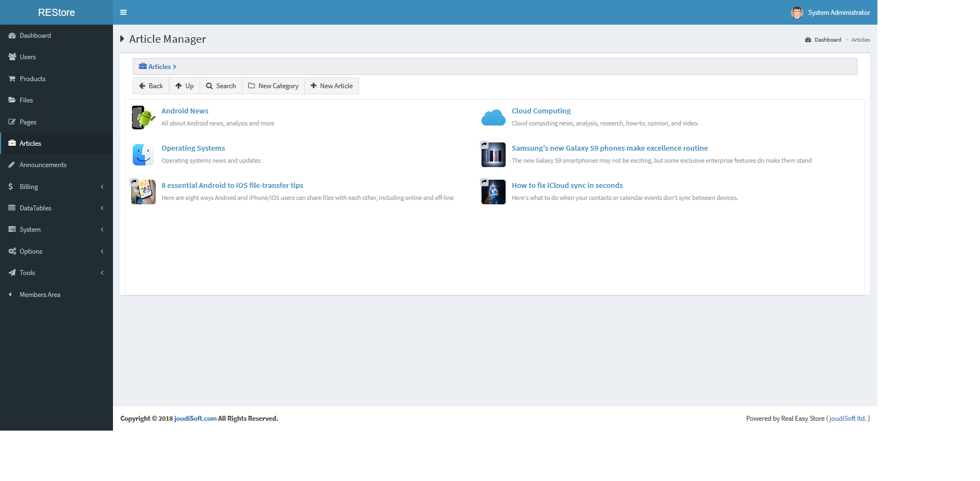980x481 pixels.
Task: Click the Back toolbar button
Action: pos(151,86)
